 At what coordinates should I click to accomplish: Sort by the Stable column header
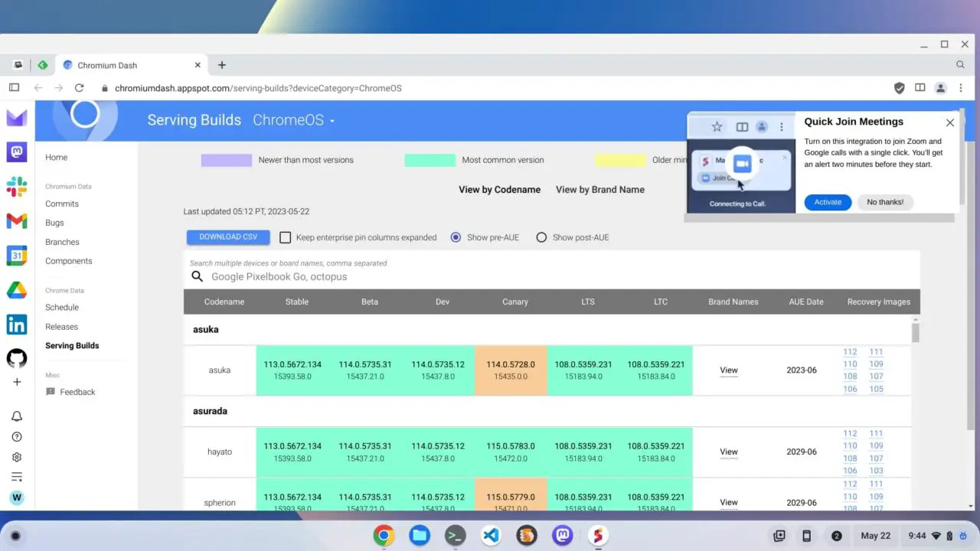pos(297,302)
